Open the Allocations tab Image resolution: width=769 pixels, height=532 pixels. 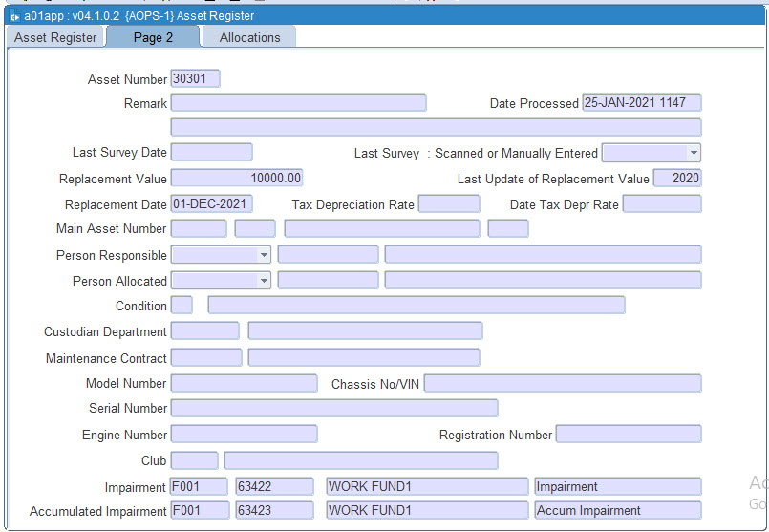point(249,37)
